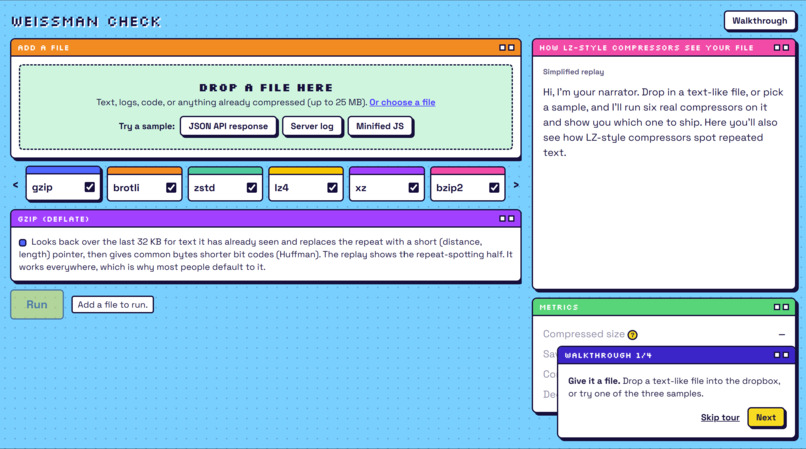The width and height of the screenshot is (806, 449).
Task: Click the narrator text starting 'Hi, I'm your narrator'
Action: pos(663,122)
